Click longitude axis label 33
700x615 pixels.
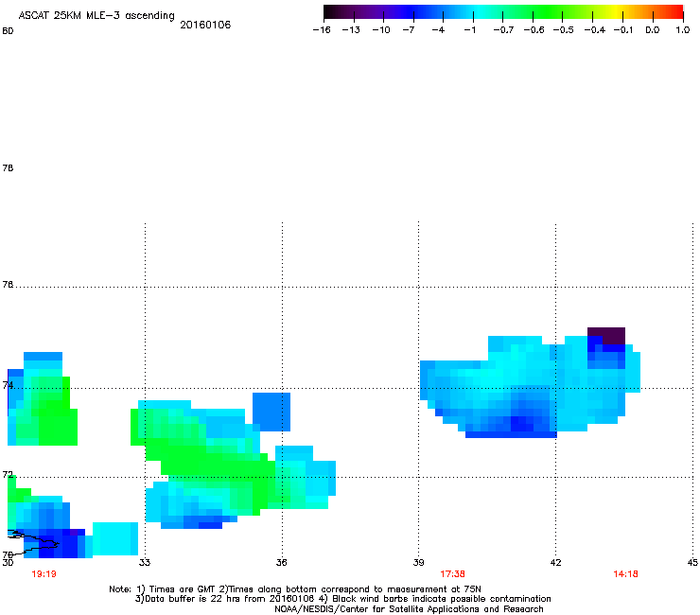coord(145,562)
